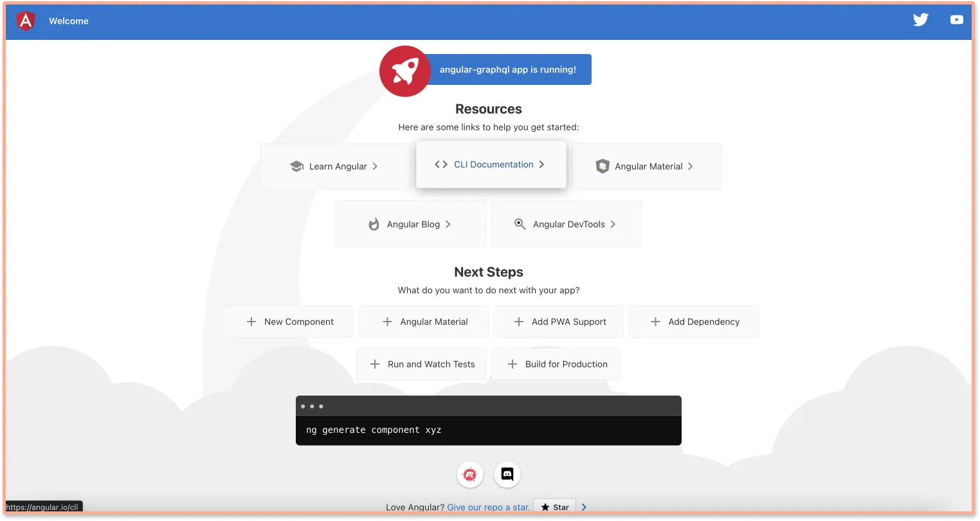Open the Angular Blog card
Viewport: 980px width, 521px height.
click(x=411, y=224)
